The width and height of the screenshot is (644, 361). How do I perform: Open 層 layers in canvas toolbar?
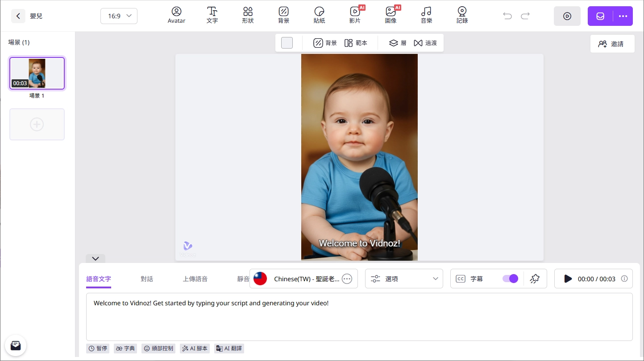(398, 43)
